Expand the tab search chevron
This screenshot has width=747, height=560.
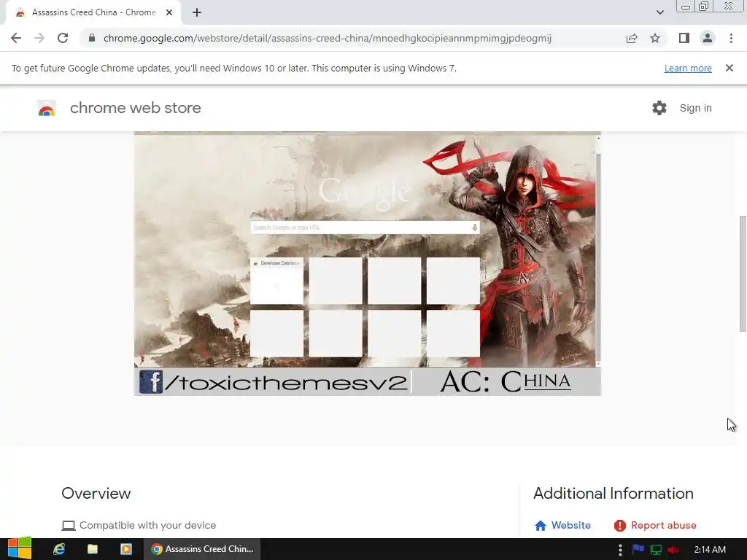[659, 12]
